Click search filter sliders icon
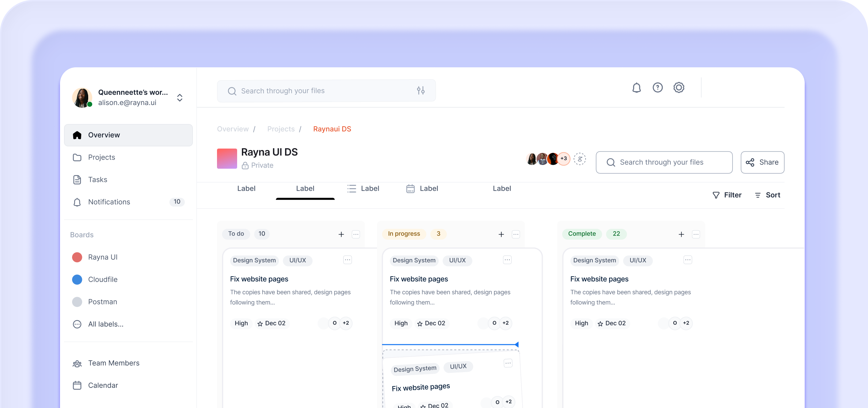The height and width of the screenshot is (408, 868). (421, 90)
